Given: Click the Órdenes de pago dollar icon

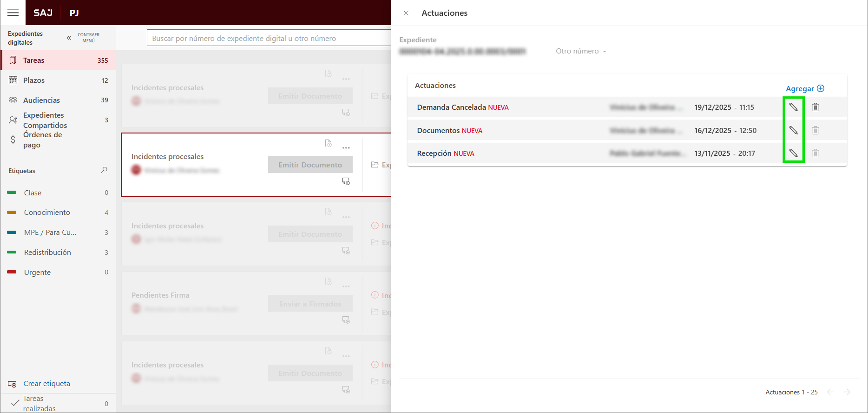Looking at the screenshot, I should [x=13, y=140].
